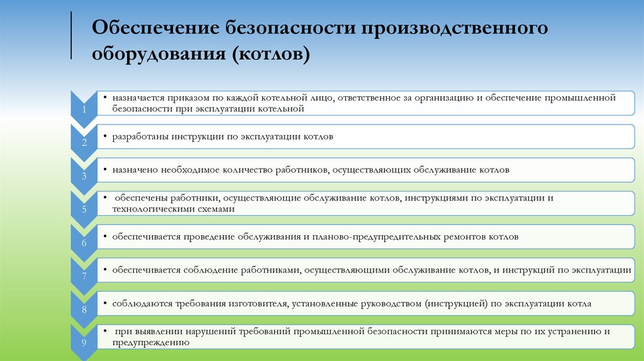Screen dimensions: 644x361
Task: Click the slide title about boiler equipment safety
Action: tap(319, 41)
